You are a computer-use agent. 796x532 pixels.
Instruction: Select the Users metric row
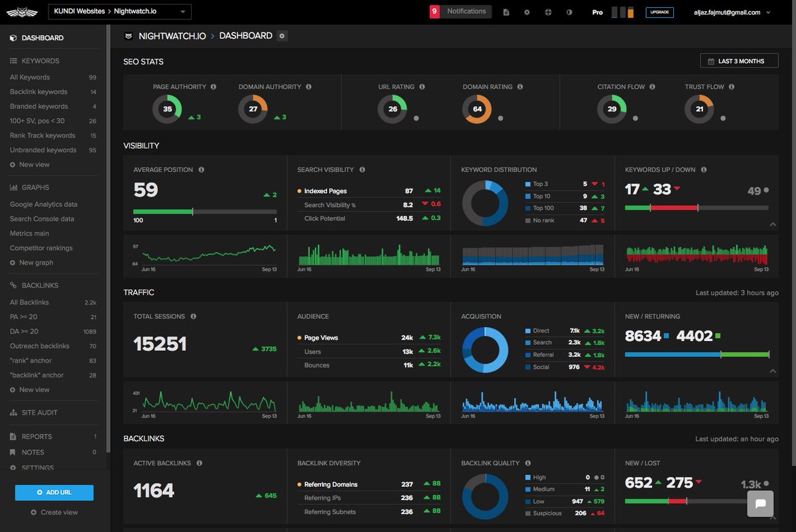tap(369, 352)
